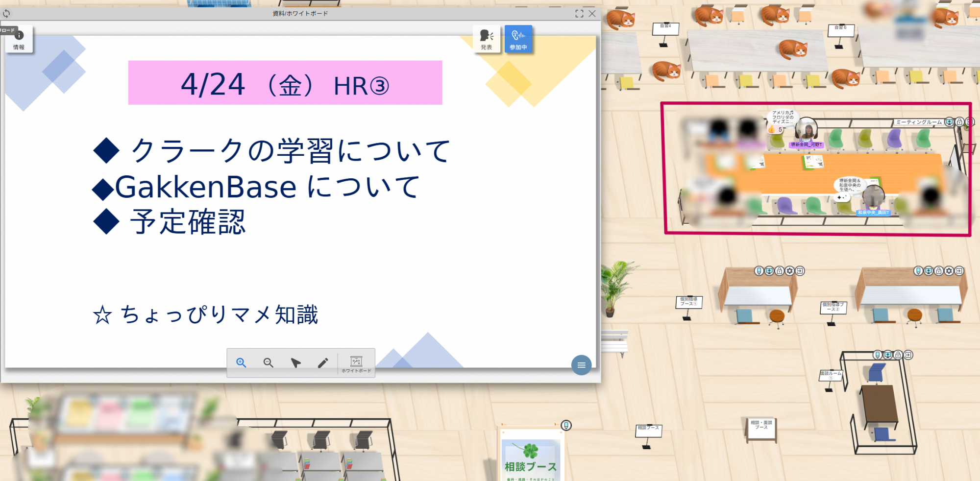Toggle lock on the ミーティングルーム
The image size is (980, 481).
point(959,122)
